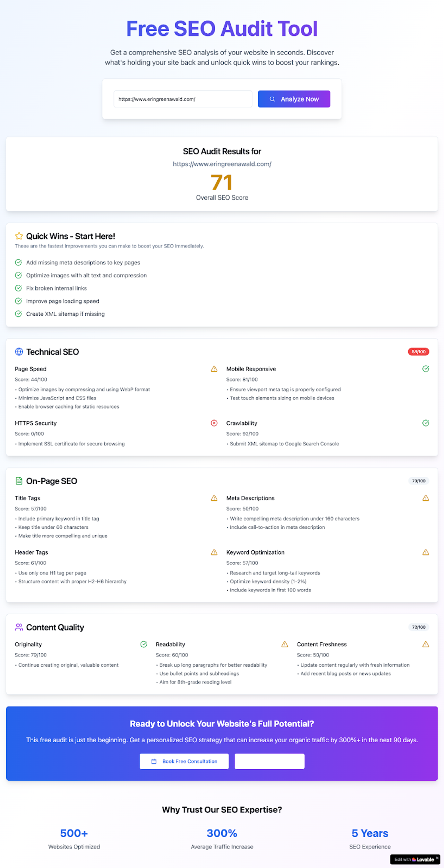
Task: Click the red 58/100 Technical SEO badge
Action: tap(418, 352)
